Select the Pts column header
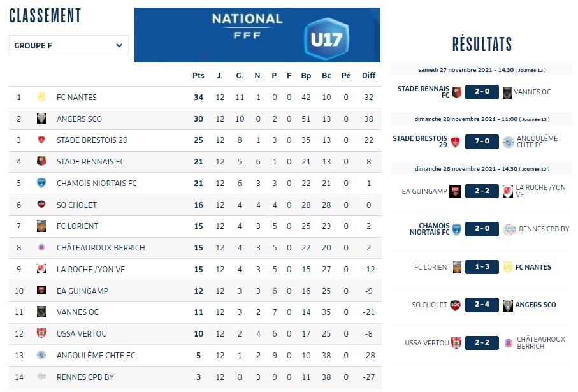This screenshot has width=578, height=392. click(198, 76)
